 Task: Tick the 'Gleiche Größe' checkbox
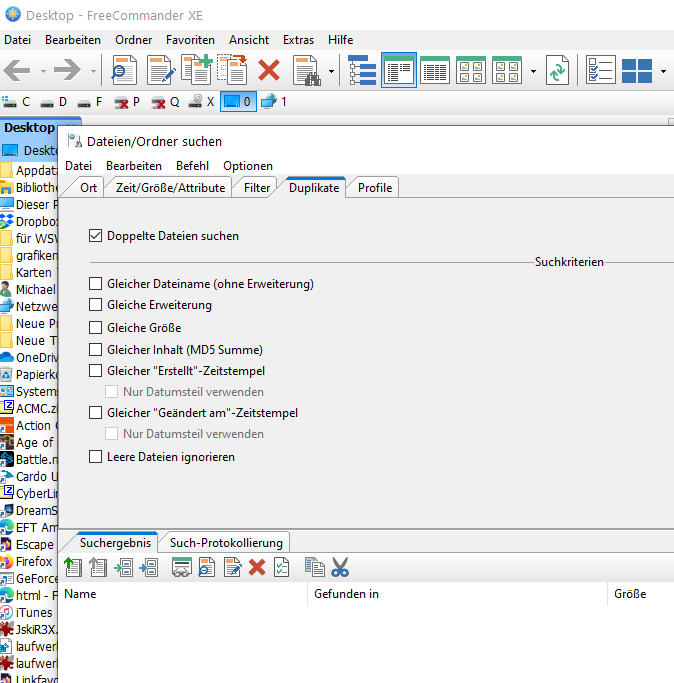96,327
